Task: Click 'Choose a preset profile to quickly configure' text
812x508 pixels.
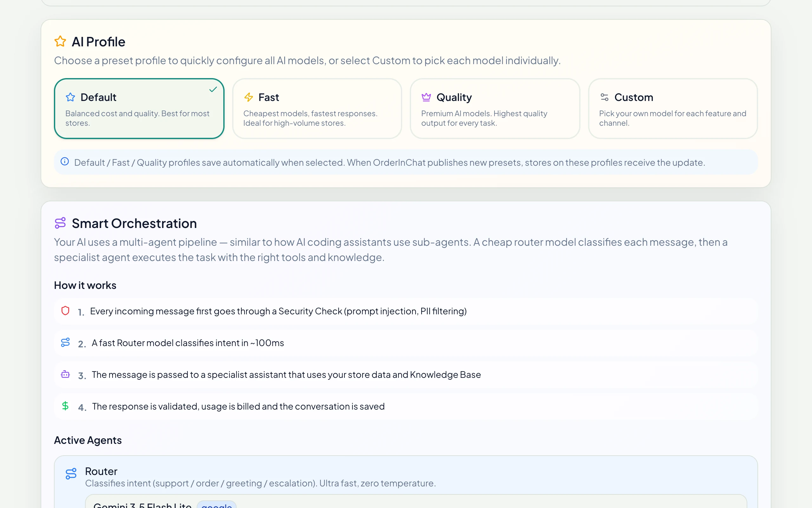Action: (307, 60)
